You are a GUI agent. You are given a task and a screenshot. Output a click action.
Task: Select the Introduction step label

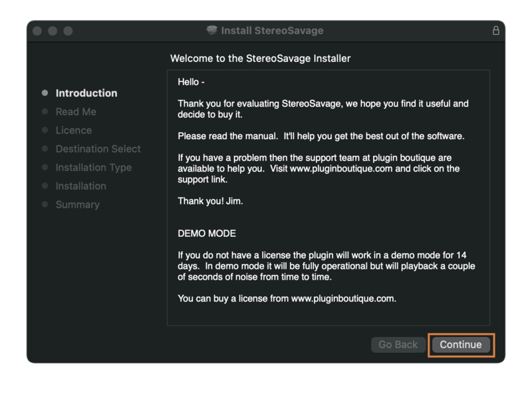pyautogui.click(x=86, y=93)
